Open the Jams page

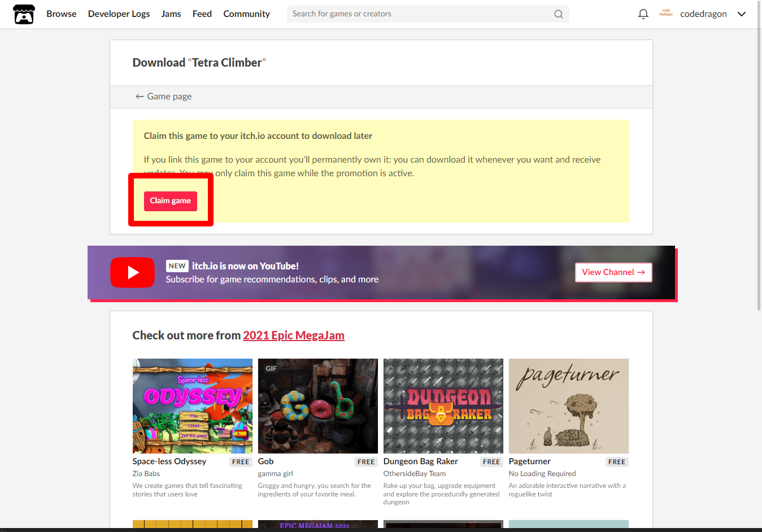tap(171, 14)
